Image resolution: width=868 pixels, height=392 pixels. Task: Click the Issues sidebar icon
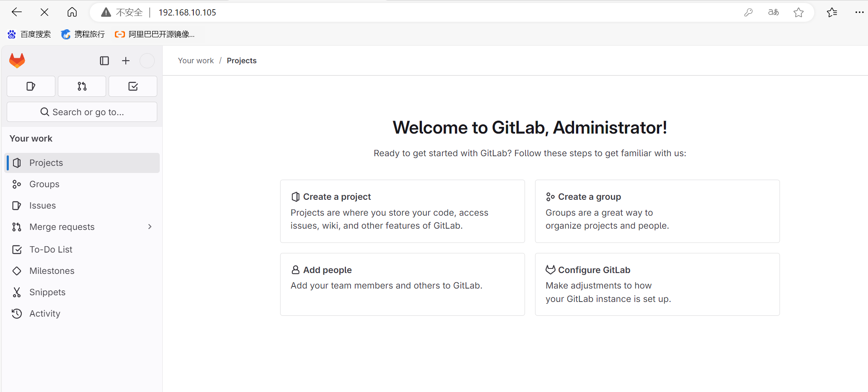click(x=17, y=206)
